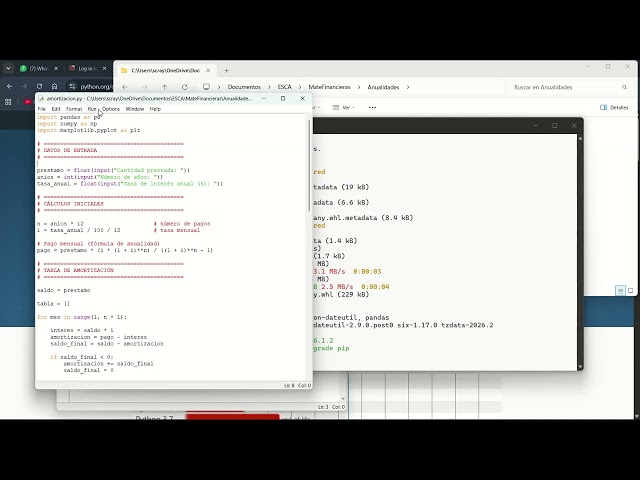Switch to the WhatsApp tab in Chrome
Image resolution: width=640 pixels, height=480 pixels.
(39, 69)
